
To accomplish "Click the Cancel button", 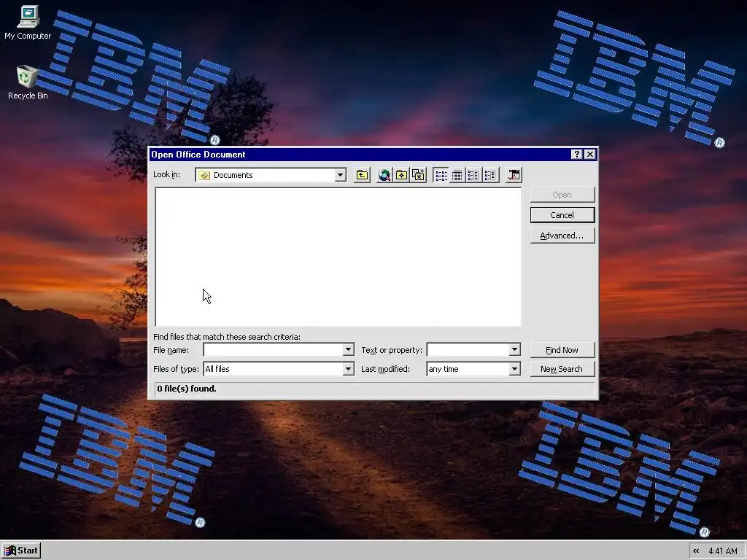I will click(562, 215).
